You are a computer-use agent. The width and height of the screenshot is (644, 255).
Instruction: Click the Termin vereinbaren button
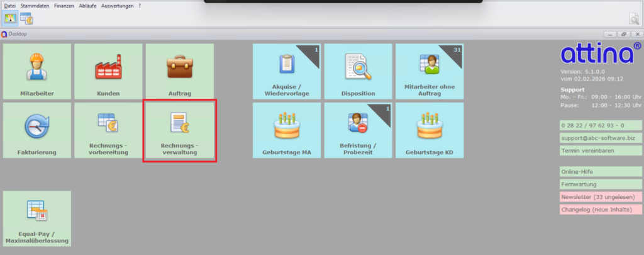601,150
